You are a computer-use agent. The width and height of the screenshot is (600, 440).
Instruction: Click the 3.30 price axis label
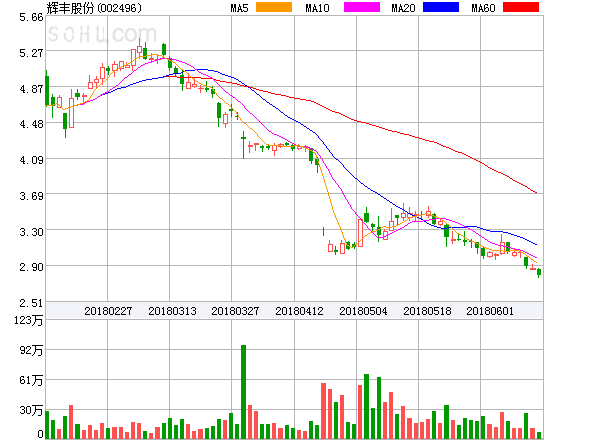coord(31,232)
